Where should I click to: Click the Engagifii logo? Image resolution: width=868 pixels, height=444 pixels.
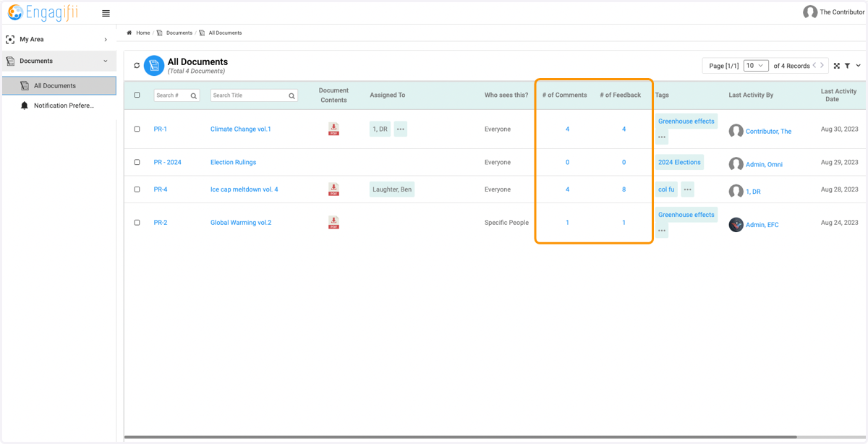[43, 12]
